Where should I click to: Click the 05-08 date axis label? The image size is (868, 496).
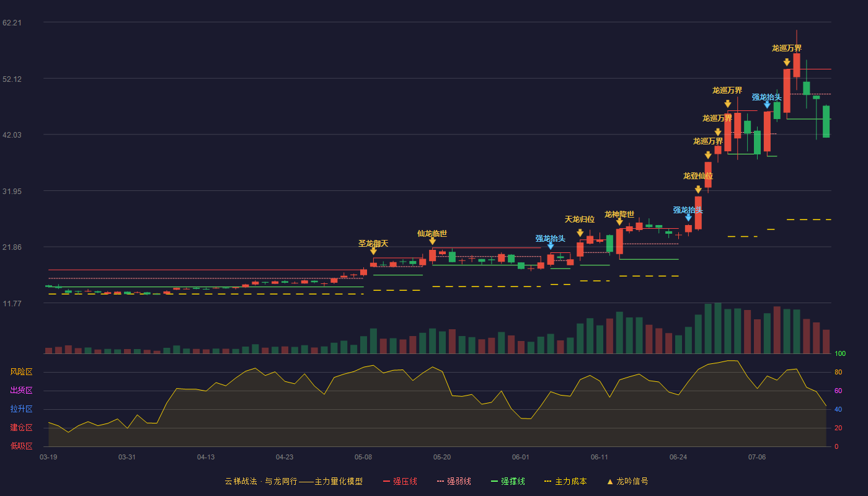(x=363, y=457)
